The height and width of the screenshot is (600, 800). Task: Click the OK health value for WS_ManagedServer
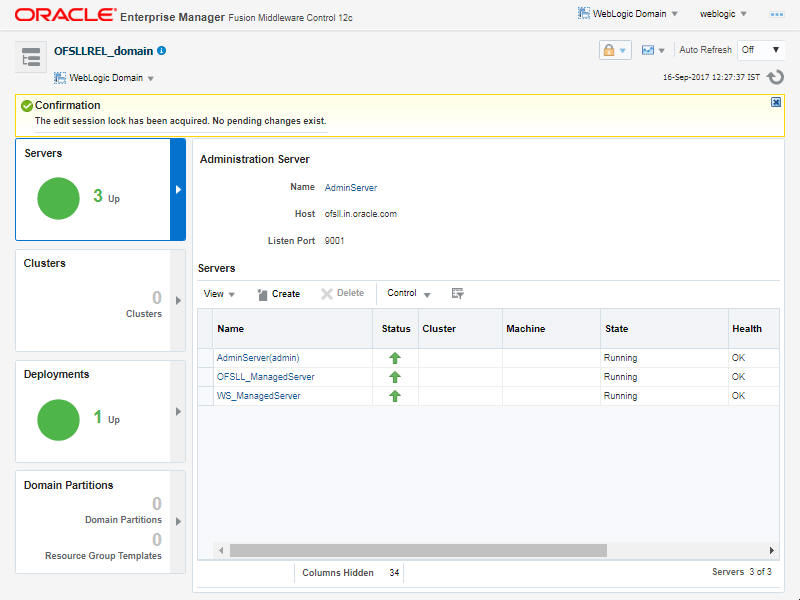(x=738, y=396)
